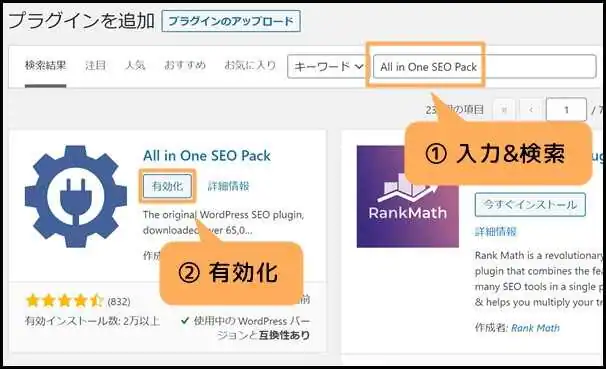
Task: Click the プラグインのアップロード button
Action: (231, 21)
